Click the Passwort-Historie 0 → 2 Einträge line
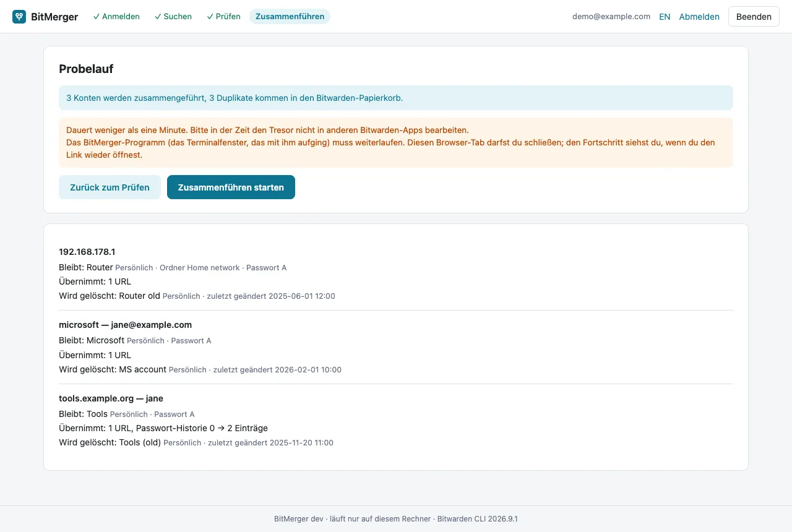This screenshot has width=792, height=532. pyautogui.click(x=163, y=428)
